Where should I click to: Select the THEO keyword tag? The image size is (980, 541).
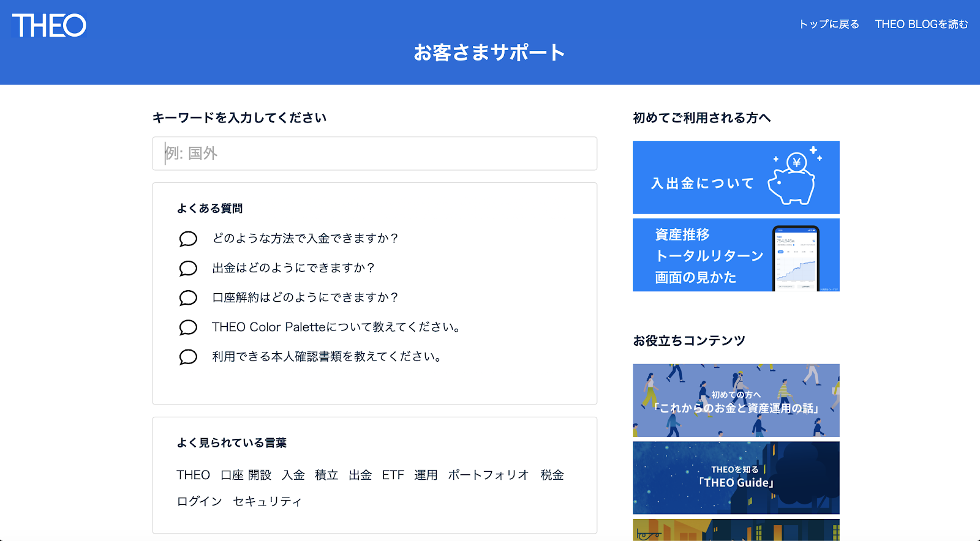click(194, 475)
